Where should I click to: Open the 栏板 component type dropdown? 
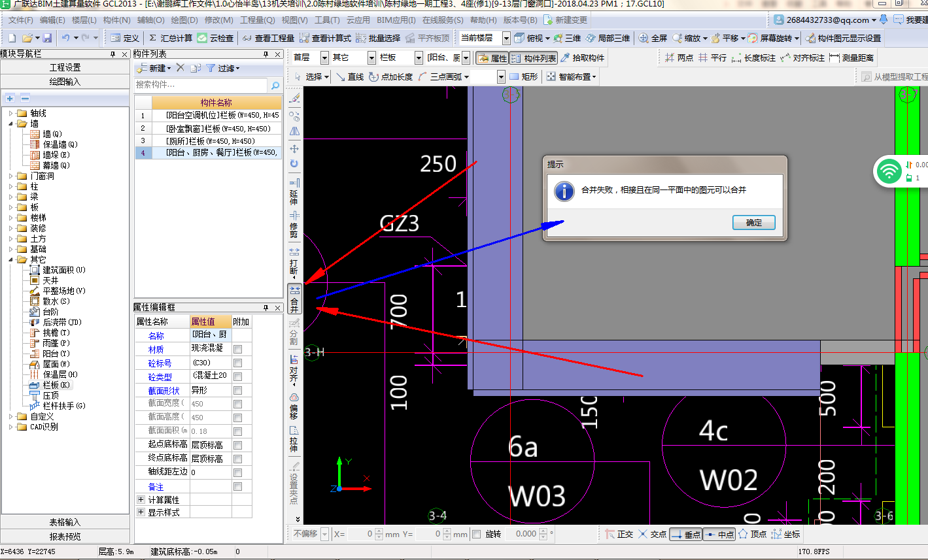tap(419, 58)
